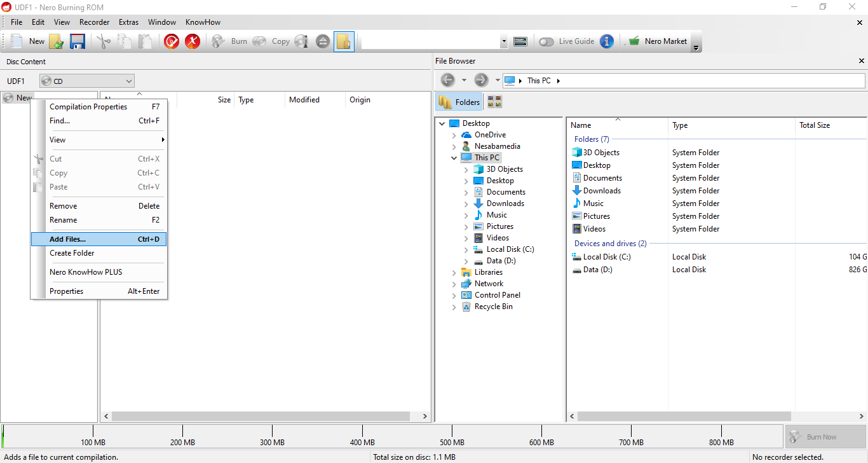This screenshot has height=463, width=868.
Task: Click the eject disc icon in toolbar
Action: (323, 41)
